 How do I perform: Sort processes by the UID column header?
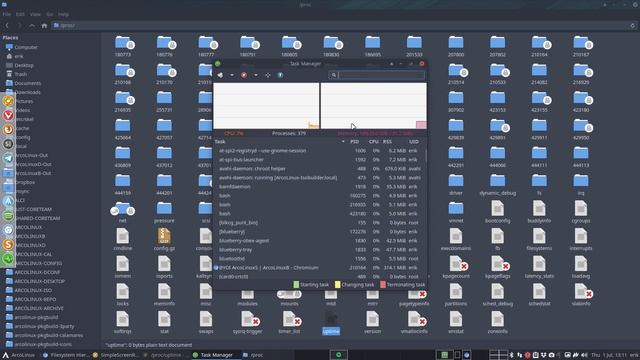[413, 142]
